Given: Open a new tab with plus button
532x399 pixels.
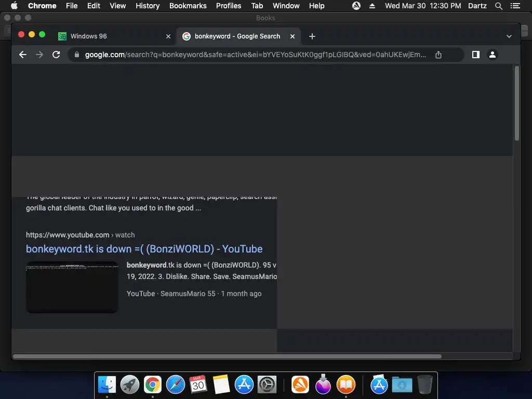Looking at the screenshot, I should (312, 36).
